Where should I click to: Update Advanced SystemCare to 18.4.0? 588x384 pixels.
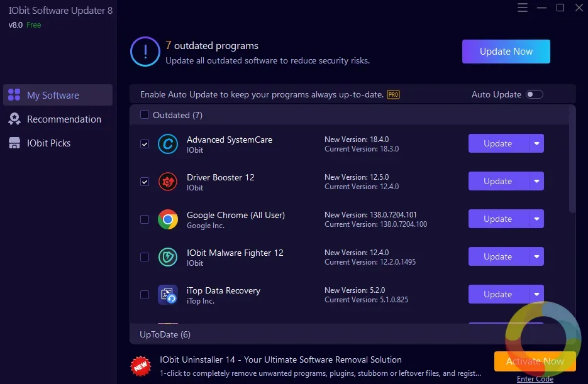[x=498, y=143]
